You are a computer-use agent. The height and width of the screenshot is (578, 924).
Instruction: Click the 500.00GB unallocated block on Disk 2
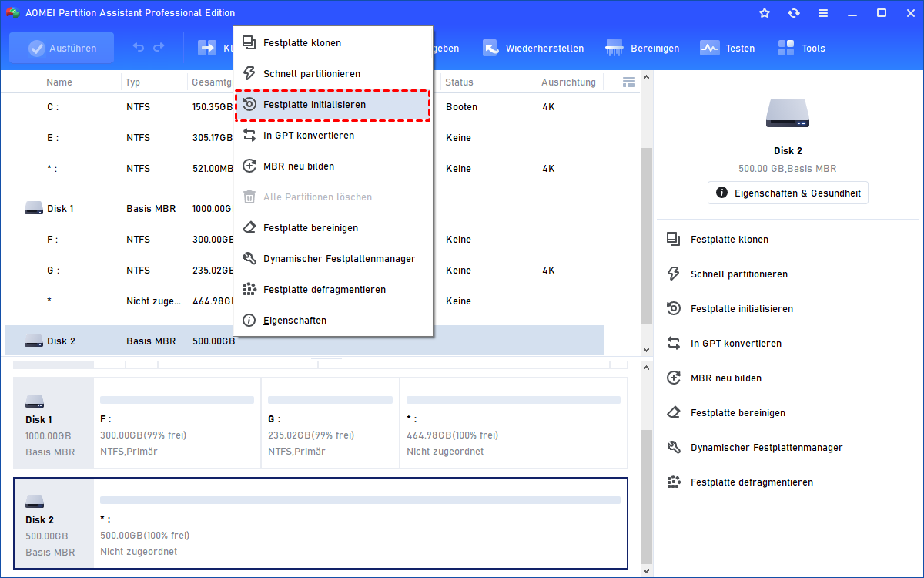coord(360,523)
